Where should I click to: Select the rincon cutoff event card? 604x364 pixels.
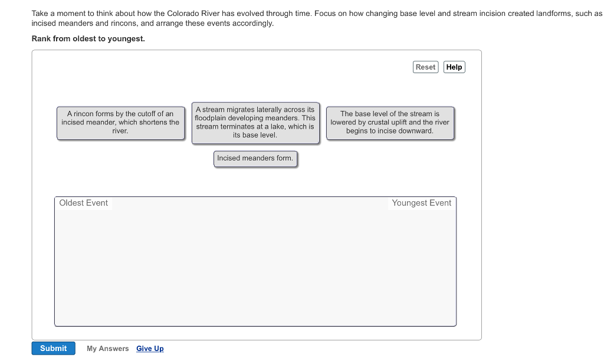120,123
